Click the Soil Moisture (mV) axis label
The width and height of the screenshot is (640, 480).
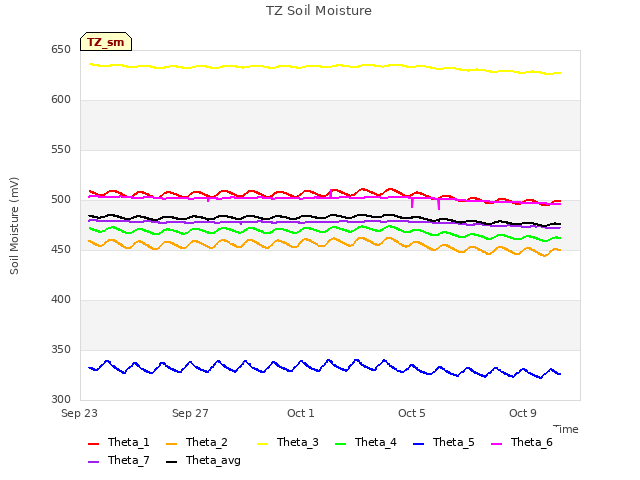pyautogui.click(x=14, y=225)
